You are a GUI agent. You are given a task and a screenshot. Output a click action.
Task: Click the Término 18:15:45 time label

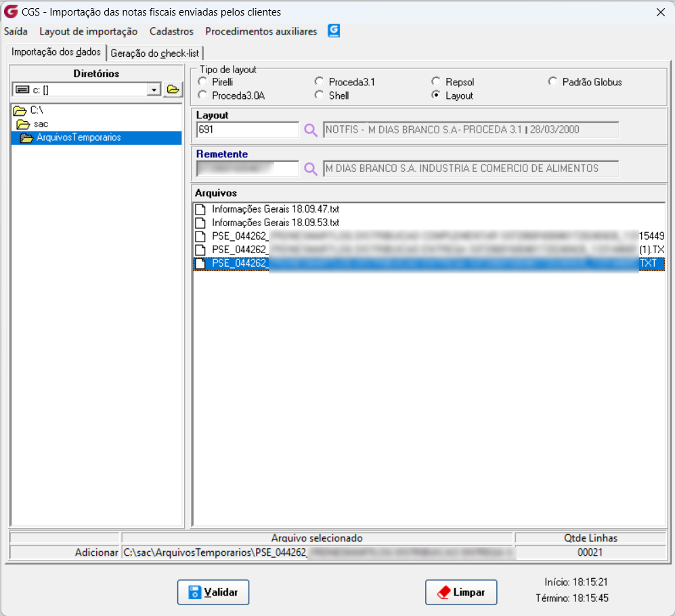[572, 598]
